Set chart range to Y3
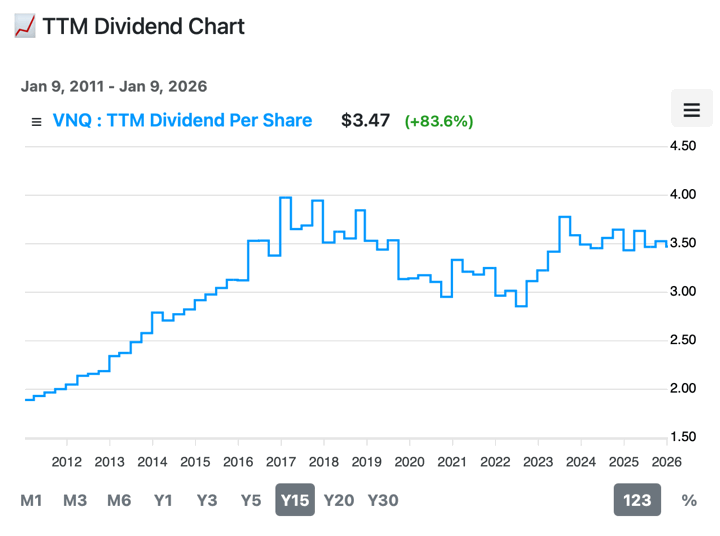 click(207, 500)
